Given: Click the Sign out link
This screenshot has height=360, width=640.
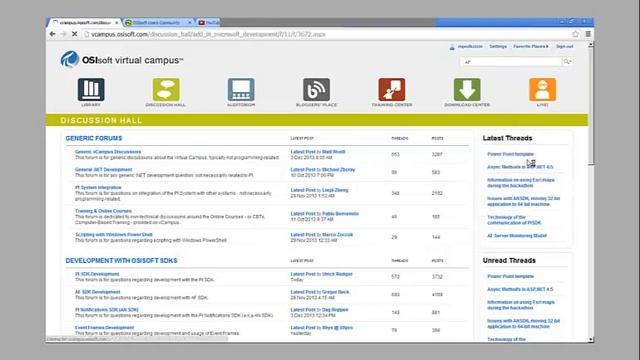Looking at the screenshot, I should (564, 47).
